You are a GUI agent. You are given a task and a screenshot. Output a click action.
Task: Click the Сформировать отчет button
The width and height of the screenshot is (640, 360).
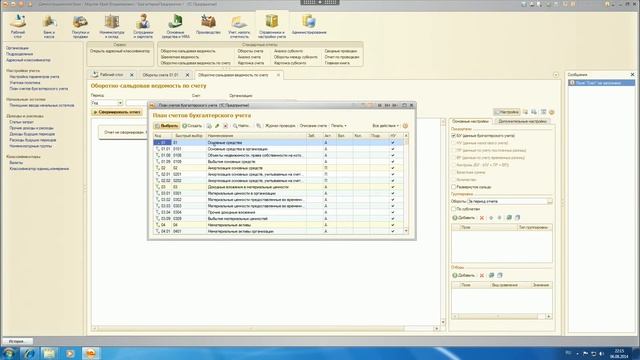[x=117, y=112]
